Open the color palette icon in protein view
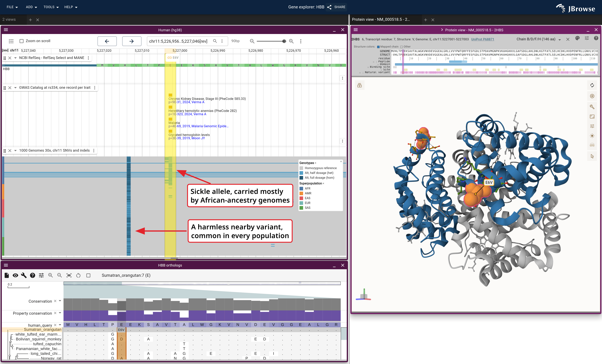This screenshot has height=364, width=602. (577, 38)
